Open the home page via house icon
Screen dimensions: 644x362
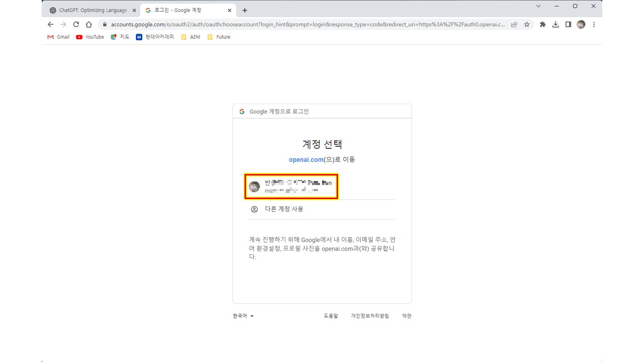[x=89, y=24]
